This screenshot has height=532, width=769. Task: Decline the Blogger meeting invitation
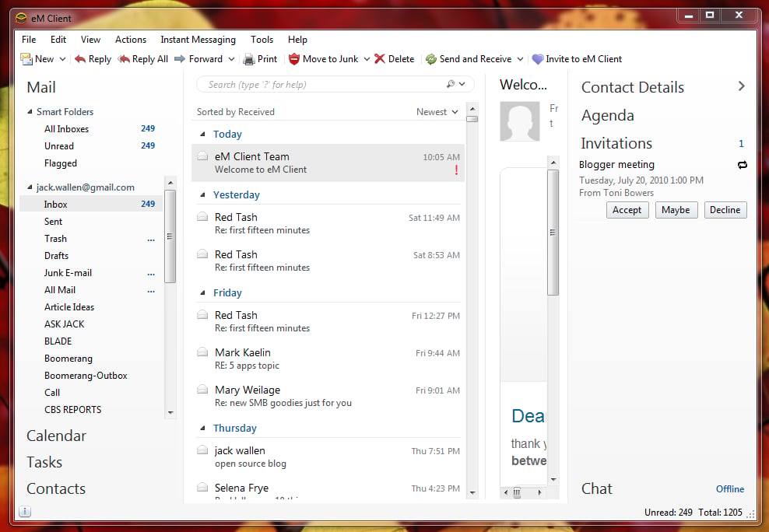pyautogui.click(x=725, y=210)
